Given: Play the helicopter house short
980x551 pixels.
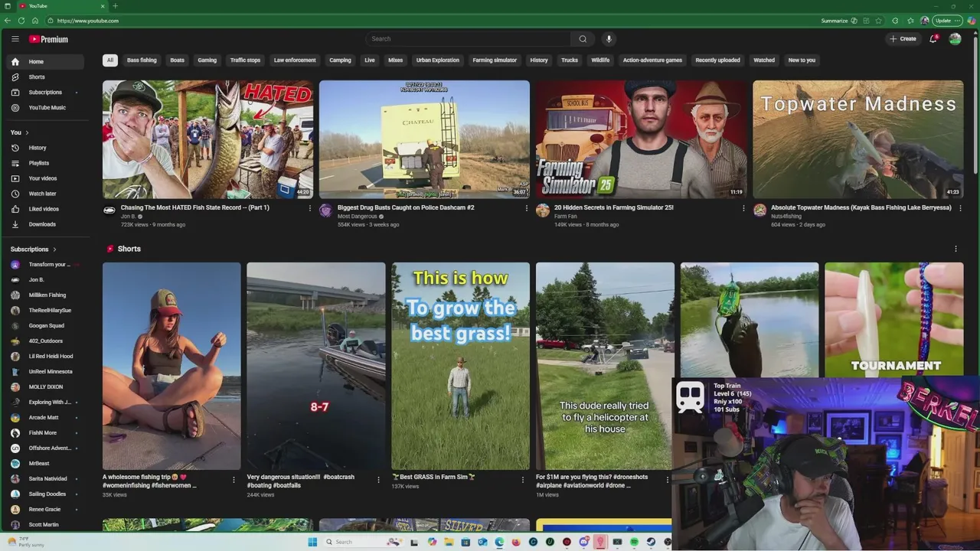Looking at the screenshot, I should coord(605,366).
